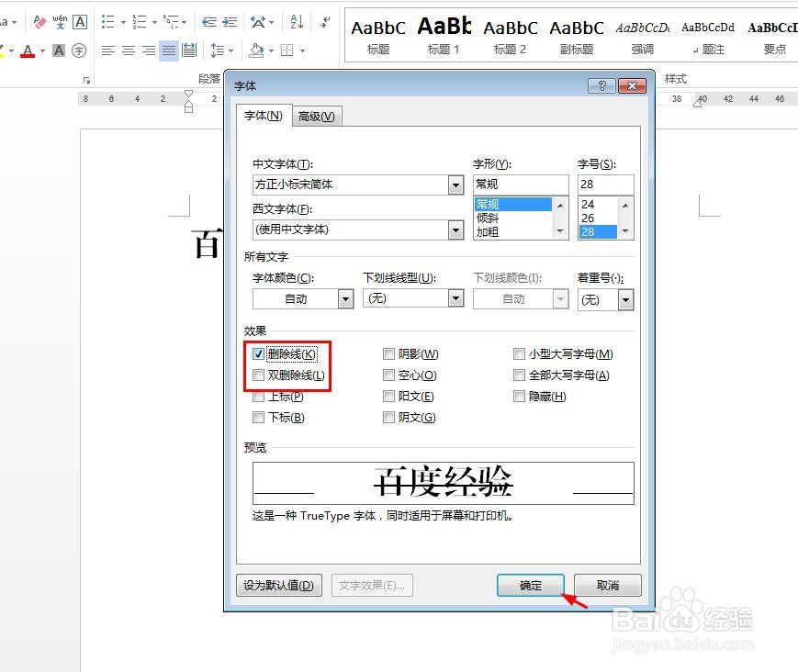Screen dimensions: 798x672
Task: Click Align Left icon
Action: (107, 50)
